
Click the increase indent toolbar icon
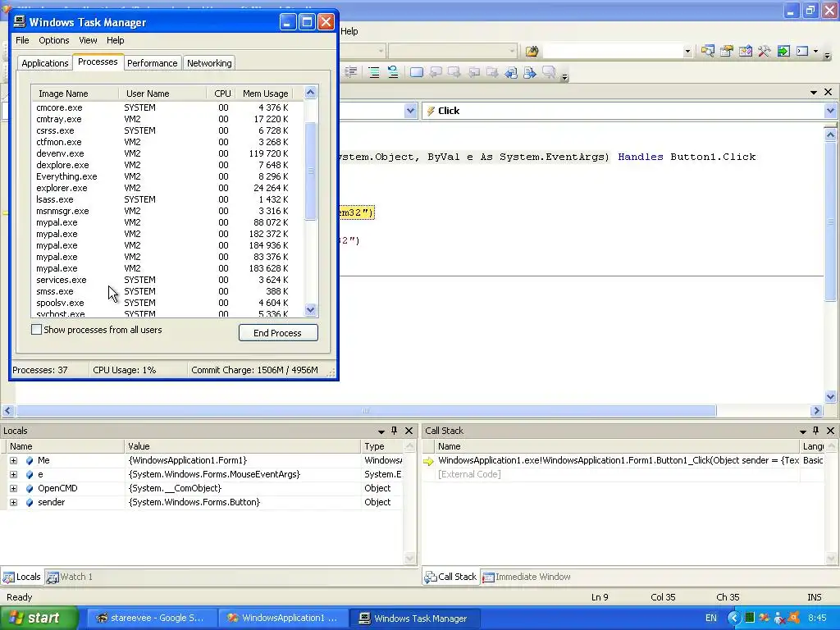point(351,72)
